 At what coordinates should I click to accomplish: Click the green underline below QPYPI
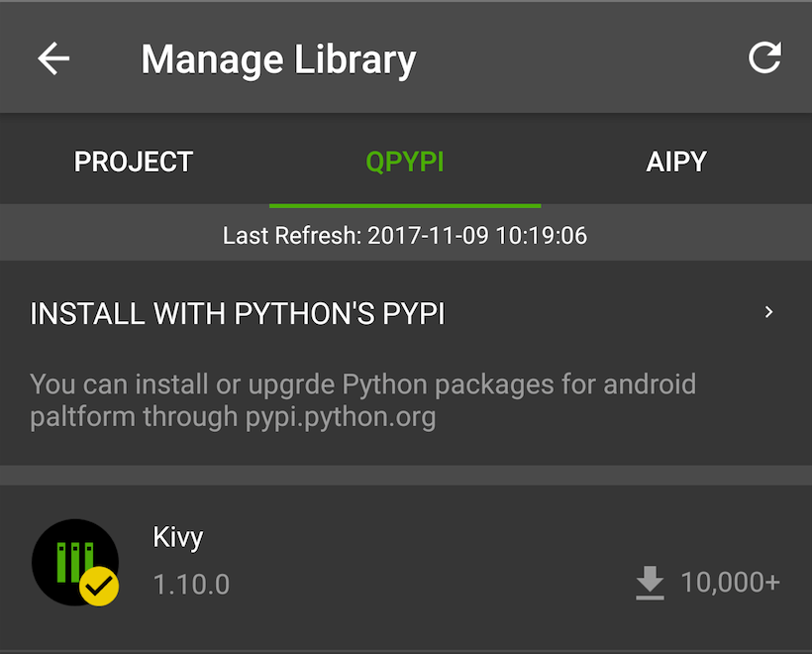pyautogui.click(x=405, y=205)
